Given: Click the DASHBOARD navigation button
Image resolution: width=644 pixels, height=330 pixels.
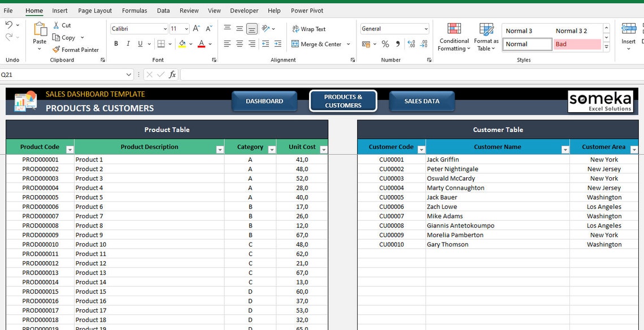Looking at the screenshot, I should [x=264, y=100].
